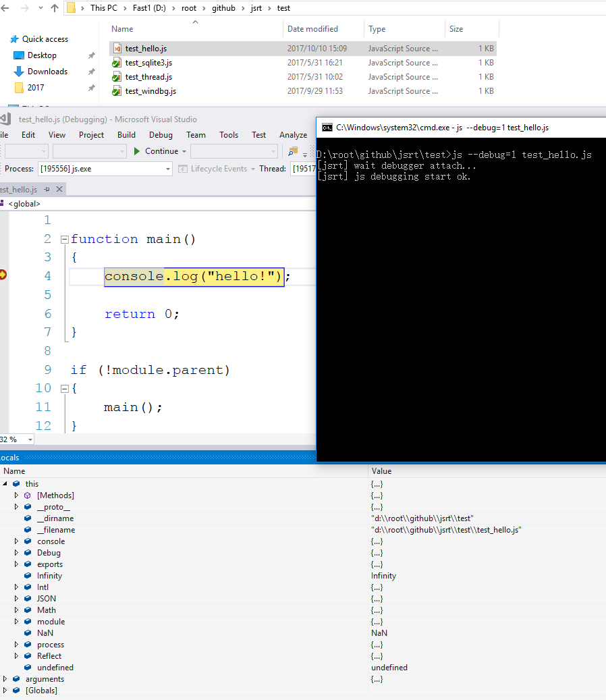Click the test_hello.js file icon in Explorer
This screenshot has width=606, height=700.
pos(117,48)
